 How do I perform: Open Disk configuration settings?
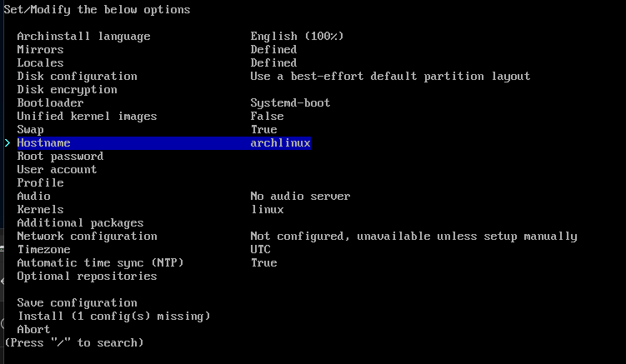click(77, 77)
